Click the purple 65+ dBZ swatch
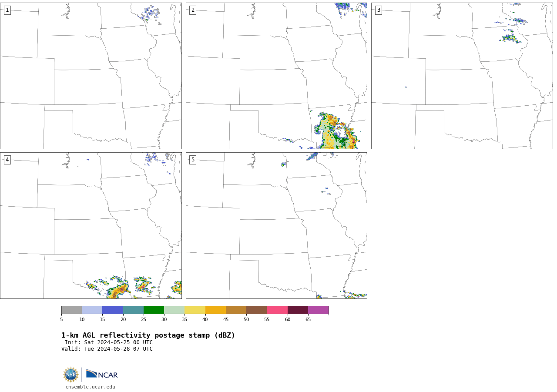 [x=318, y=310]
